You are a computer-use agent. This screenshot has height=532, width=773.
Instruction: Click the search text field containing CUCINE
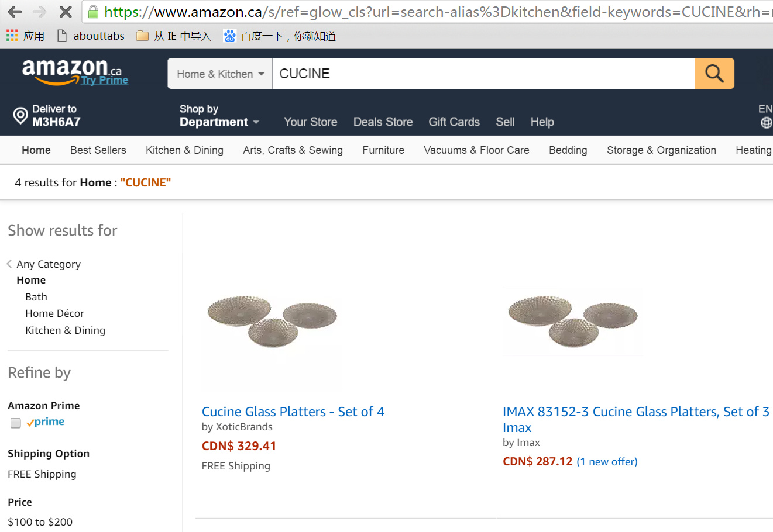483,74
